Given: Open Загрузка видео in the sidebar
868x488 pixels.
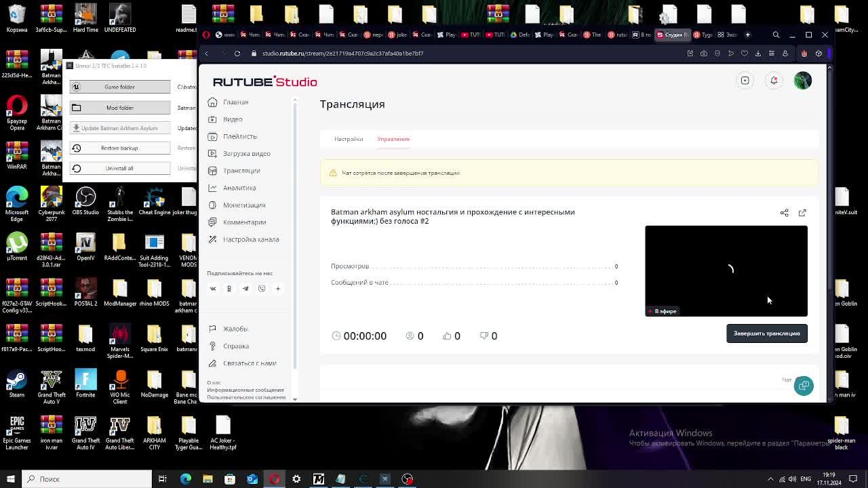Looking at the screenshot, I should click(239, 153).
